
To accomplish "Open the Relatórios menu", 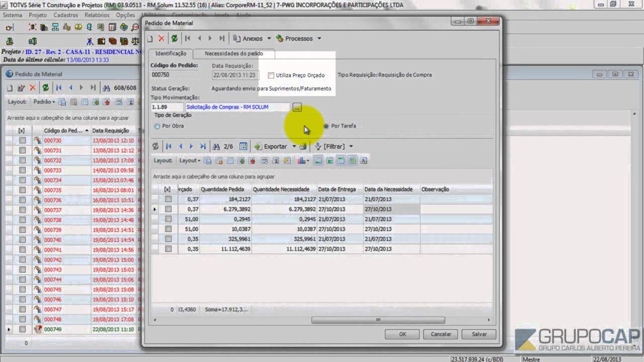I will coord(97,15).
